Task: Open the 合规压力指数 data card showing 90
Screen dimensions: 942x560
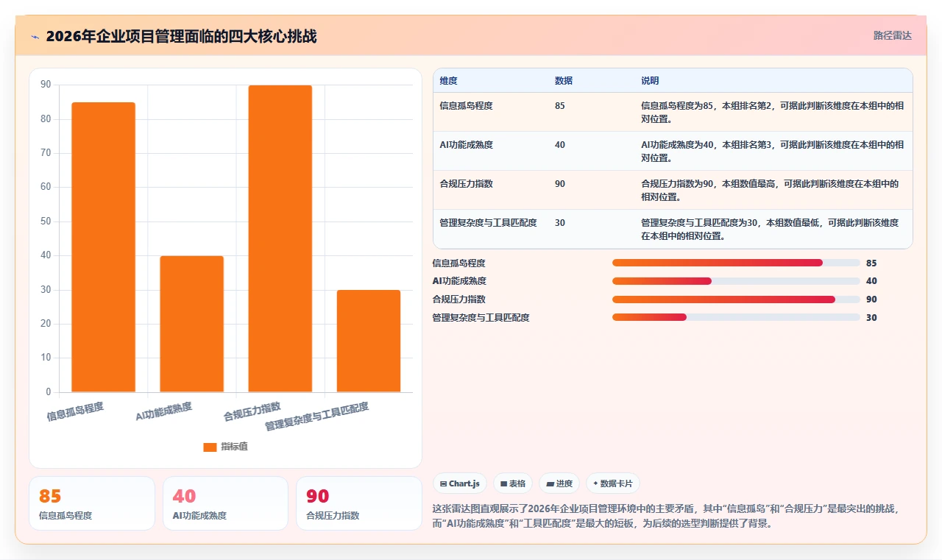Action: (x=358, y=503)
